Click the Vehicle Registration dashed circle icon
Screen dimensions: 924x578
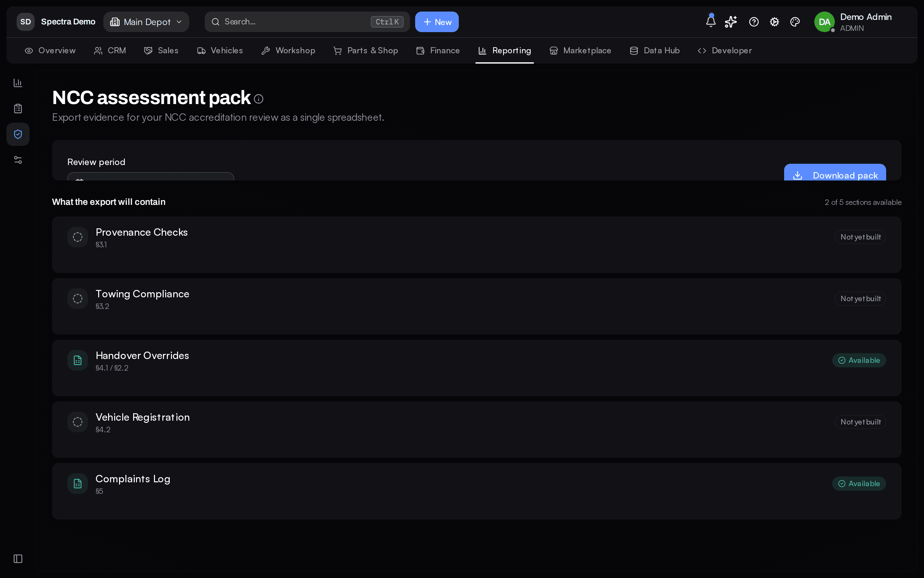[78, 422]
